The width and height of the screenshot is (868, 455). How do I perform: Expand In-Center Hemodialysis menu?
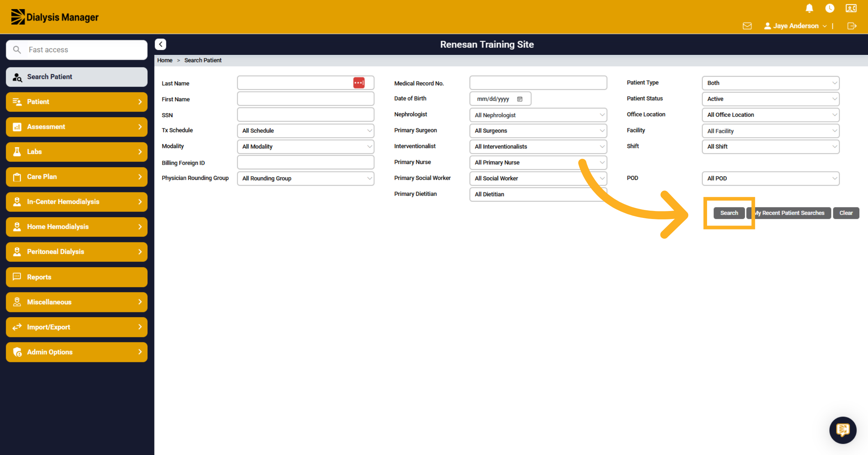77,202
